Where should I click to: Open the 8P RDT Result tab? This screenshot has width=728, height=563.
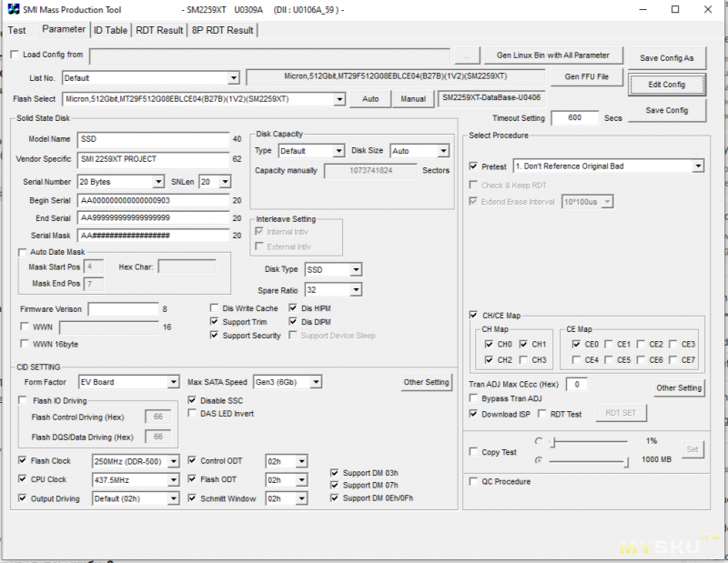point(222,30)
